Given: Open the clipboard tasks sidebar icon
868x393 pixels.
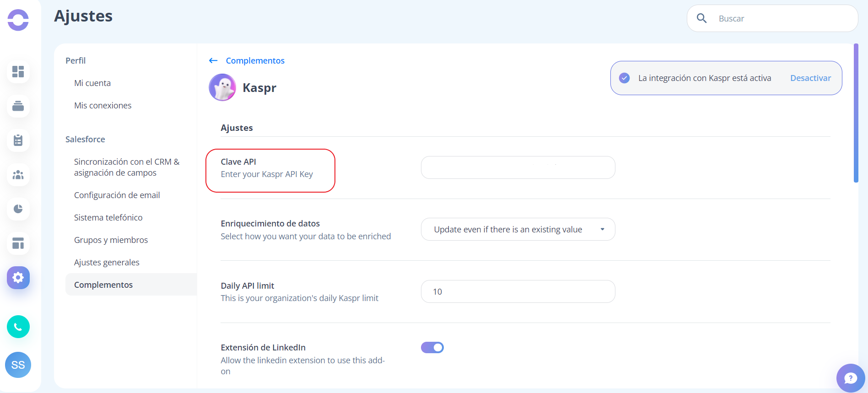Looking at the screenshot, I should [x=18, y=140].
